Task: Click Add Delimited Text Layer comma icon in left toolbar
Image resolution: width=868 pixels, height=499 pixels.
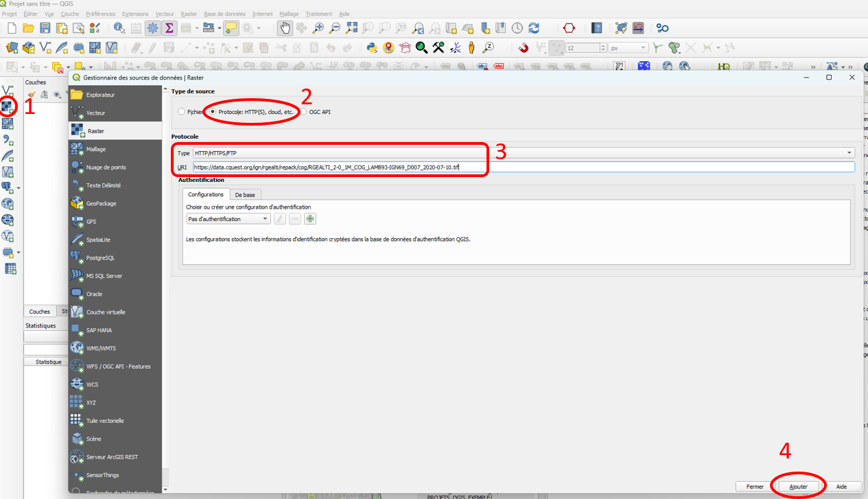Action: (x=8, y=140)
